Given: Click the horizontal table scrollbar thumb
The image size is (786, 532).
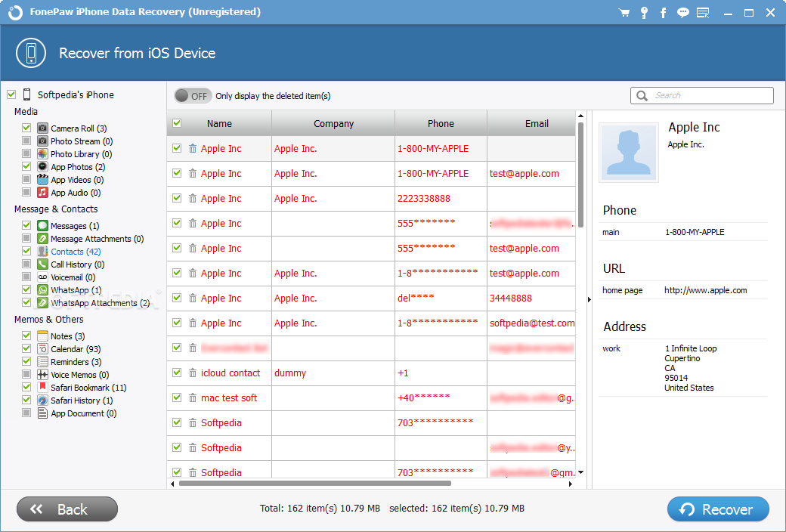Looking at the screenshot, I should click(315, 484).
